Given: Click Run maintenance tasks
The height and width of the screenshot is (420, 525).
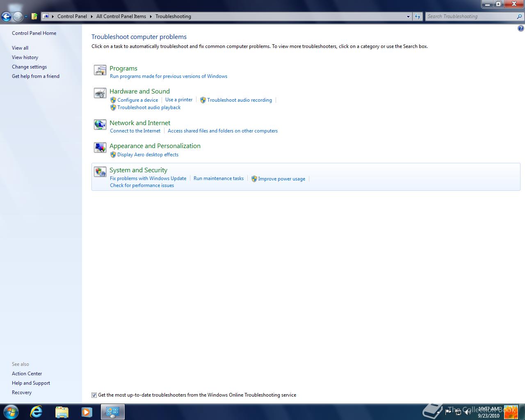Looking at the screenshot, I should click(219, 178).
